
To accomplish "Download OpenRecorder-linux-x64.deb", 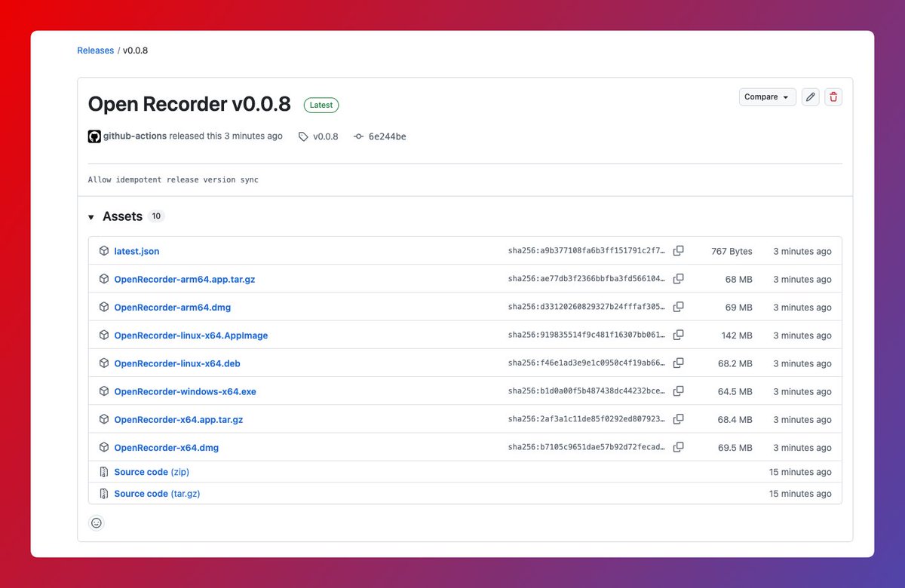I will pyautogui.click(x=177, y=363).
